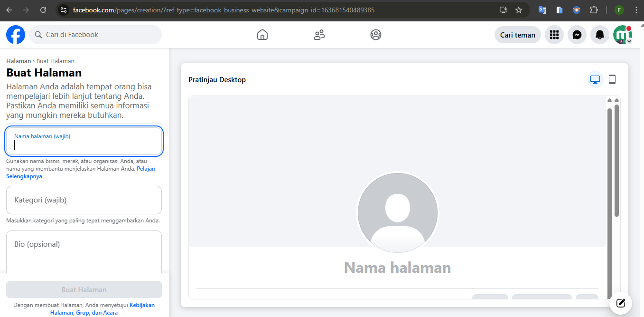Screen dimensions: 644x317
Task: Open the Facebook menu grid icon
Action: coord(554,35)
